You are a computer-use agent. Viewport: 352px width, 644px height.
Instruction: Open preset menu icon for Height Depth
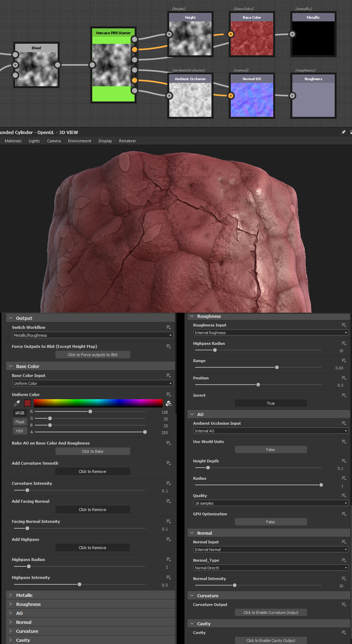click(344, 461)
